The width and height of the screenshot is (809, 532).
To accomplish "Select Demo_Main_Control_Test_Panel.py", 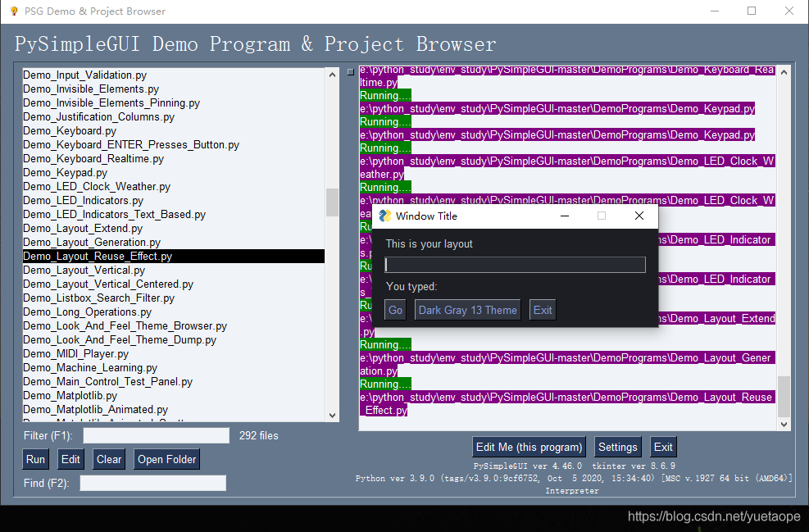I will 174,381.
